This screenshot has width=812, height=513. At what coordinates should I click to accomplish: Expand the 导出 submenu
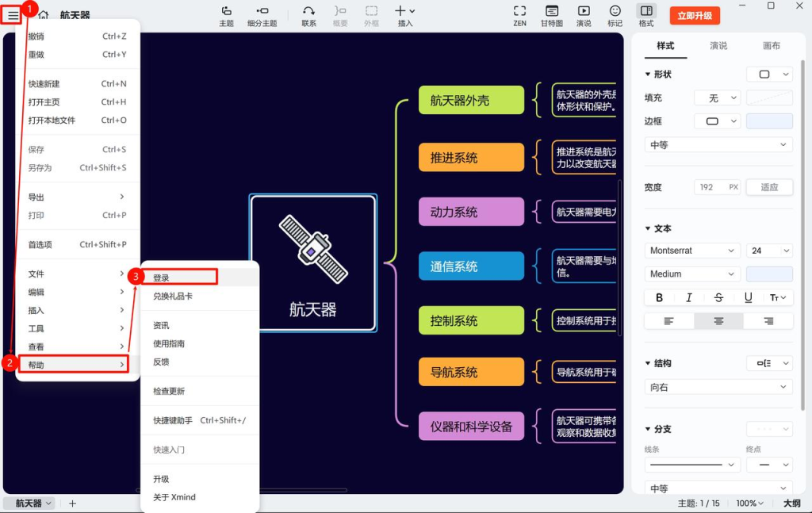tap(78, 197)
